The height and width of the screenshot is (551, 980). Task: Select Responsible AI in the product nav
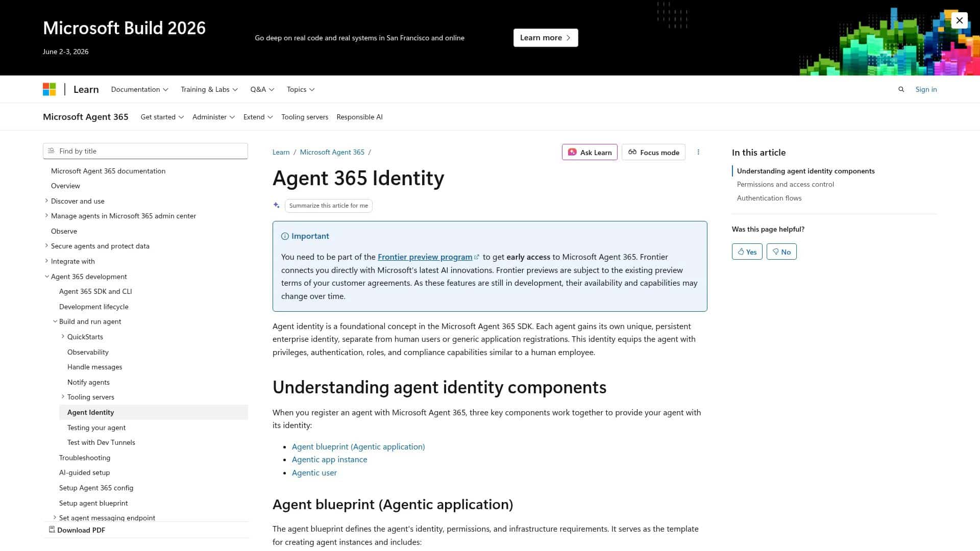tap(359, 117)
